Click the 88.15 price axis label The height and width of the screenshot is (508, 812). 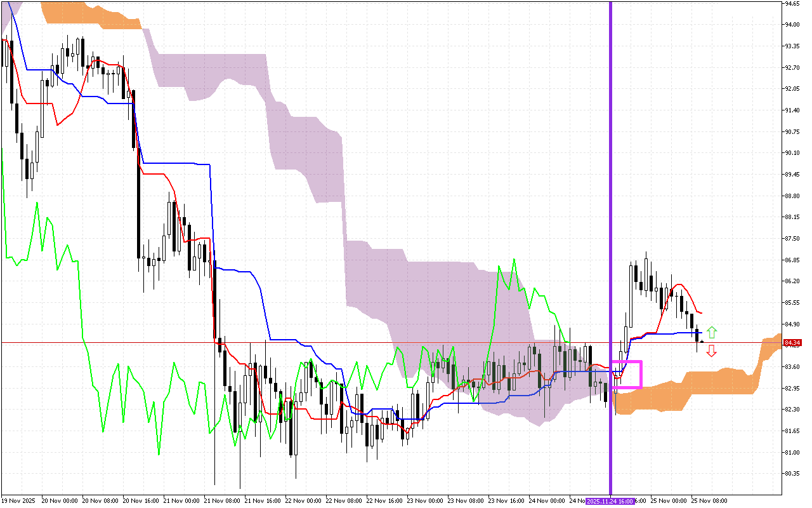point(792,217)
